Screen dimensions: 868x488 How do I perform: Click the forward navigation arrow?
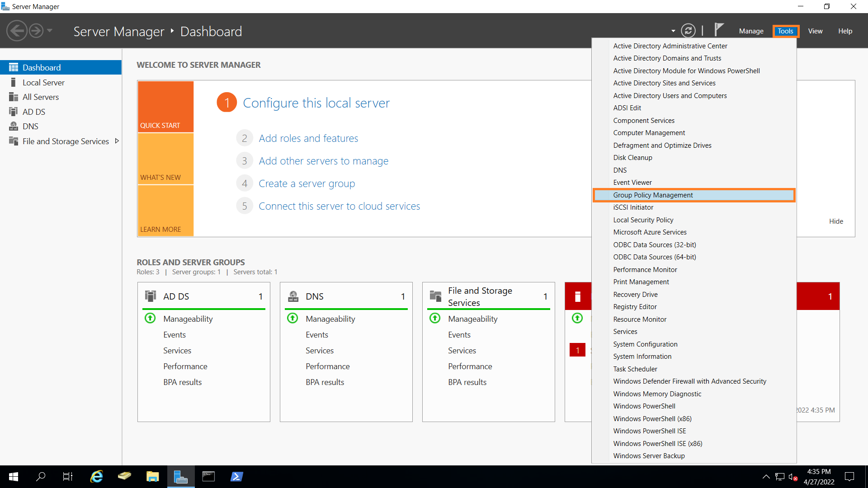coord(36,31)
